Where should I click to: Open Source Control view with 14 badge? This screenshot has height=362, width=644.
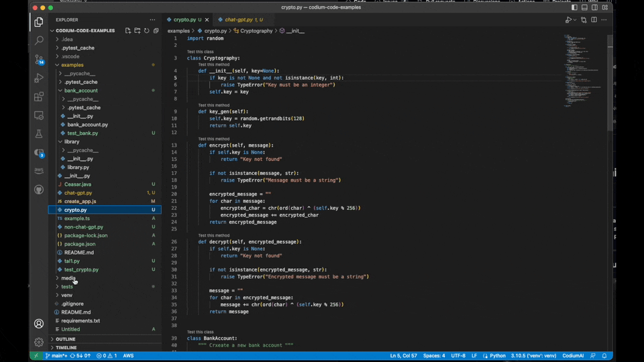pyautogui.click(x=39, y=60)
